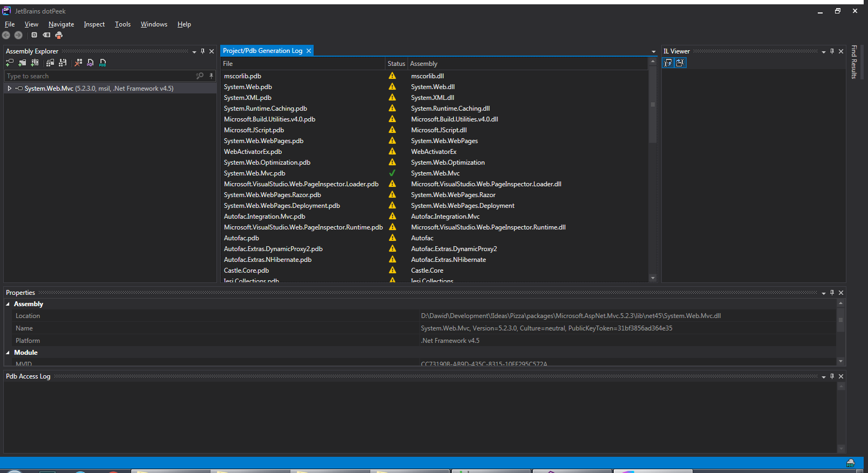Open the Help menu

click(184, 24)
